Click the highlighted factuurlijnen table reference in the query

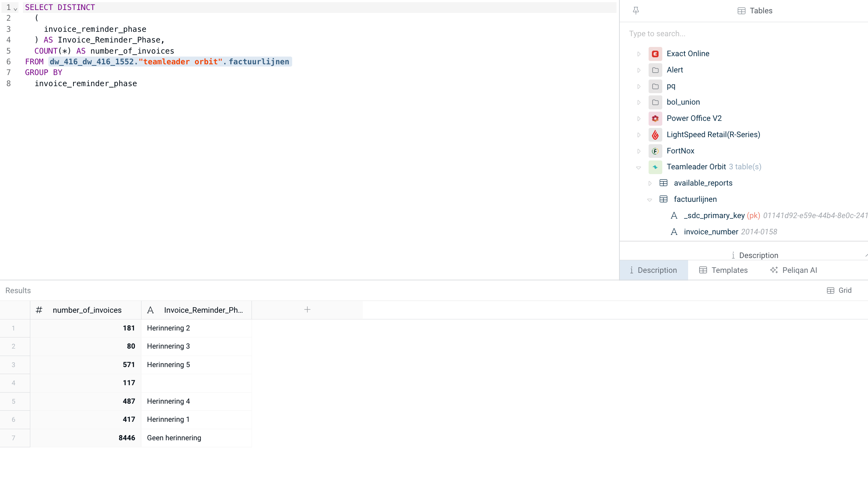tap(170, 62)
